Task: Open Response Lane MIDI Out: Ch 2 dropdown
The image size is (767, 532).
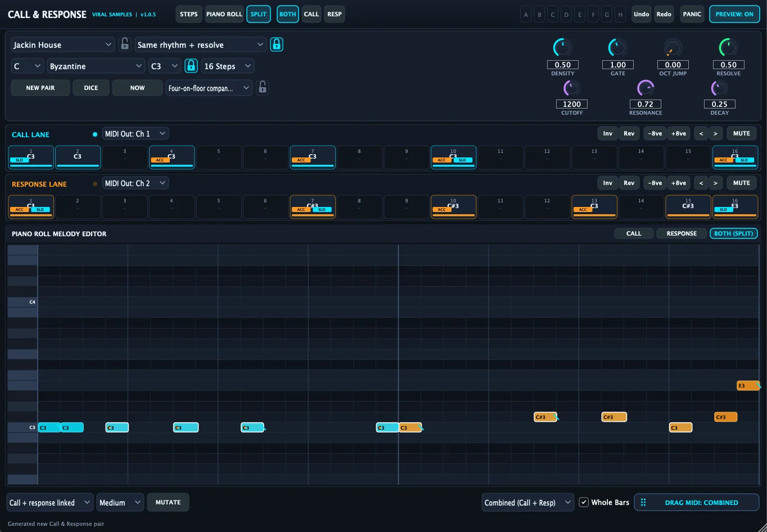Action: pyautogui.click(x=136, y=183)
